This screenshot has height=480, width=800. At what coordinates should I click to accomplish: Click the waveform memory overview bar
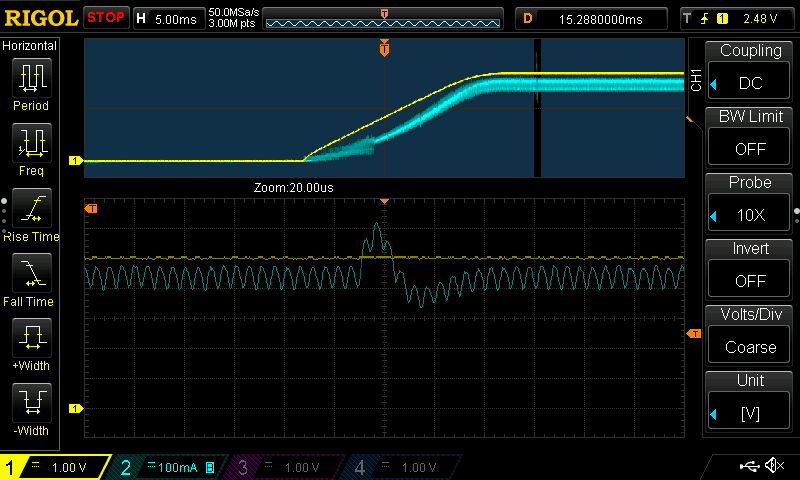click(x=383, y=20)
